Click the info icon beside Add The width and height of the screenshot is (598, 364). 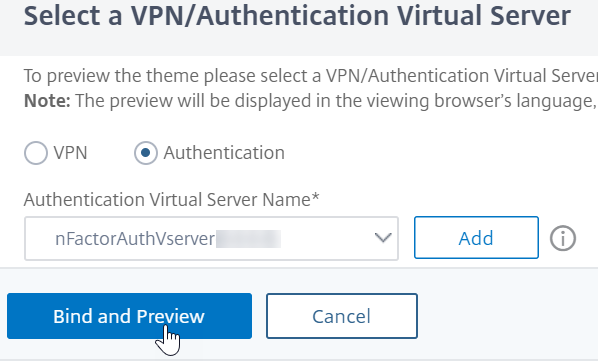(x=563, y=238)
